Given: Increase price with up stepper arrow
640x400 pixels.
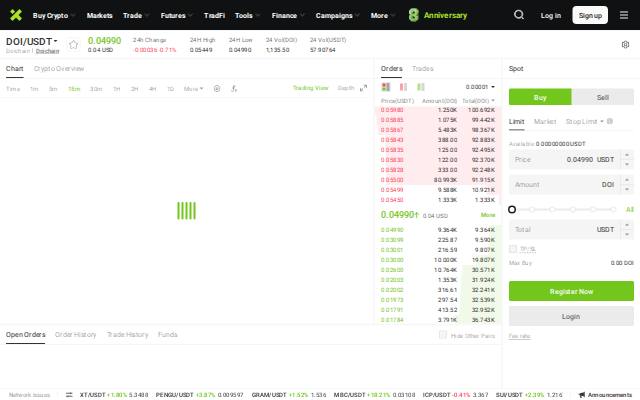Looking at the screenshot, I should tap(627, 155).
